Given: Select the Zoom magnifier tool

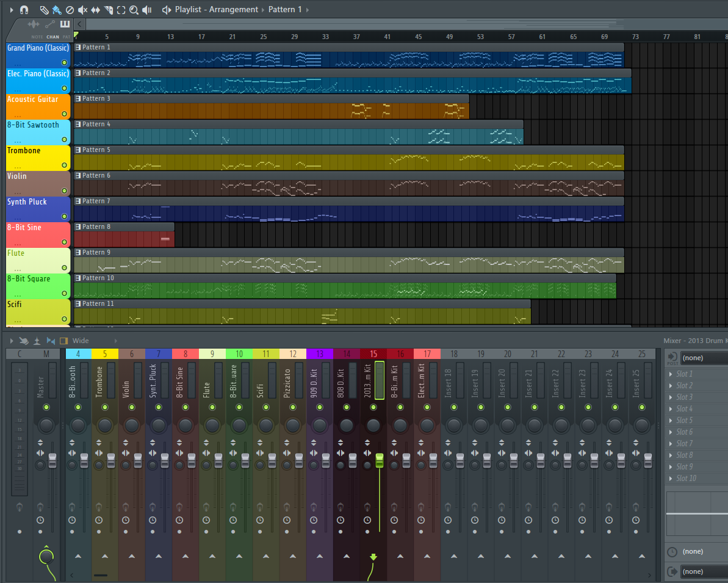Looking at the screenshot, I should tap(133, 10).
